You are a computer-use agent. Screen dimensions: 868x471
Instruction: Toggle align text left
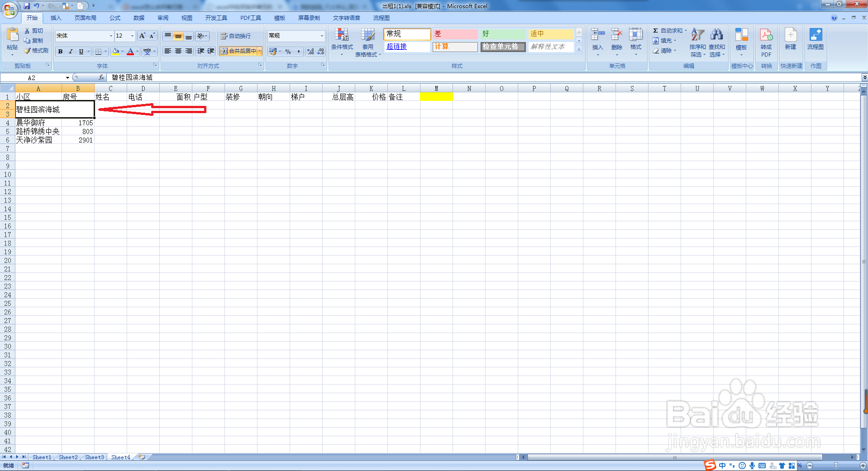[x=168, y=51]
